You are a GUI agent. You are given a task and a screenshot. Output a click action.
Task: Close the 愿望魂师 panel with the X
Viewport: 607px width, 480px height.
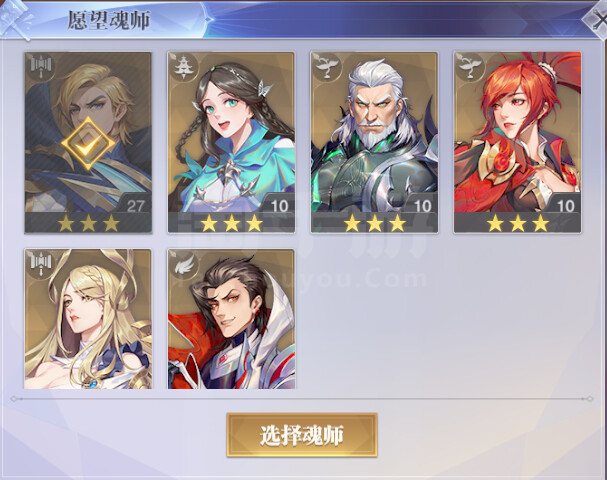596,19
